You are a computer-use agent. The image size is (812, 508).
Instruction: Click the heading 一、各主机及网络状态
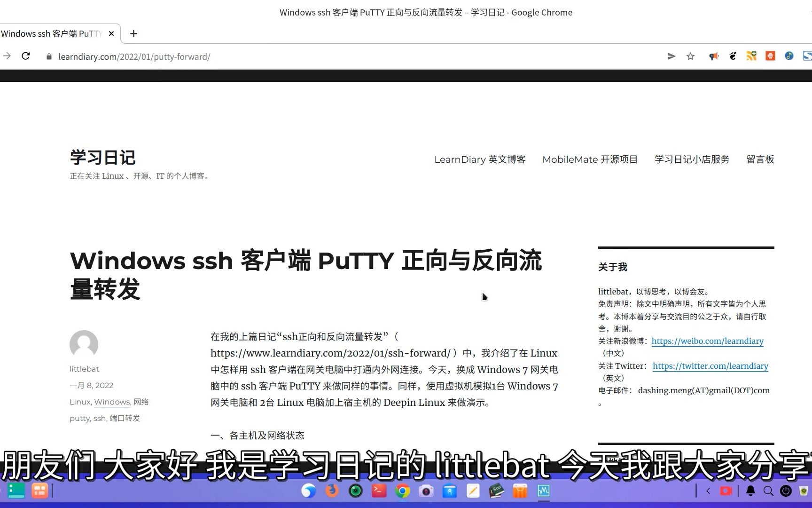(x=257, y=436)
